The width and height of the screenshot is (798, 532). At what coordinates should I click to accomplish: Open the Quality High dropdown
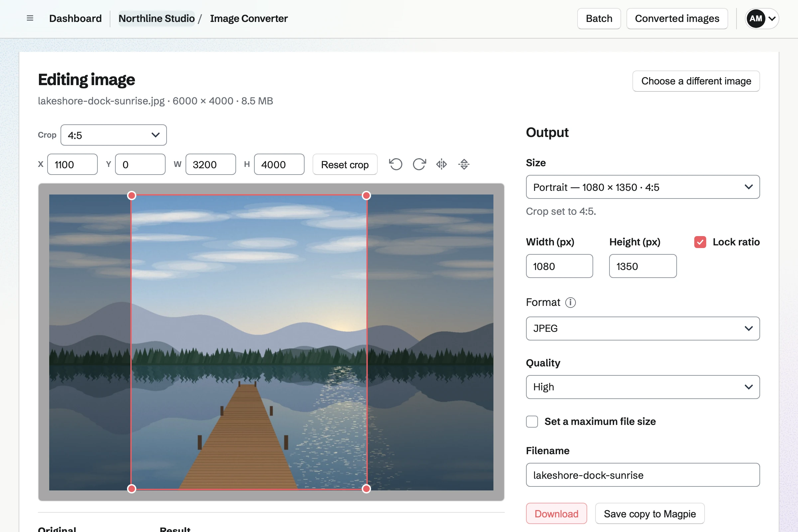(643, 387)
